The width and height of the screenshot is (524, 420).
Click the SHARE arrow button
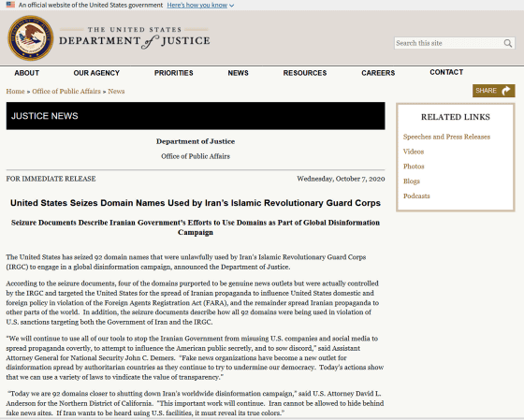click(494, 91)
